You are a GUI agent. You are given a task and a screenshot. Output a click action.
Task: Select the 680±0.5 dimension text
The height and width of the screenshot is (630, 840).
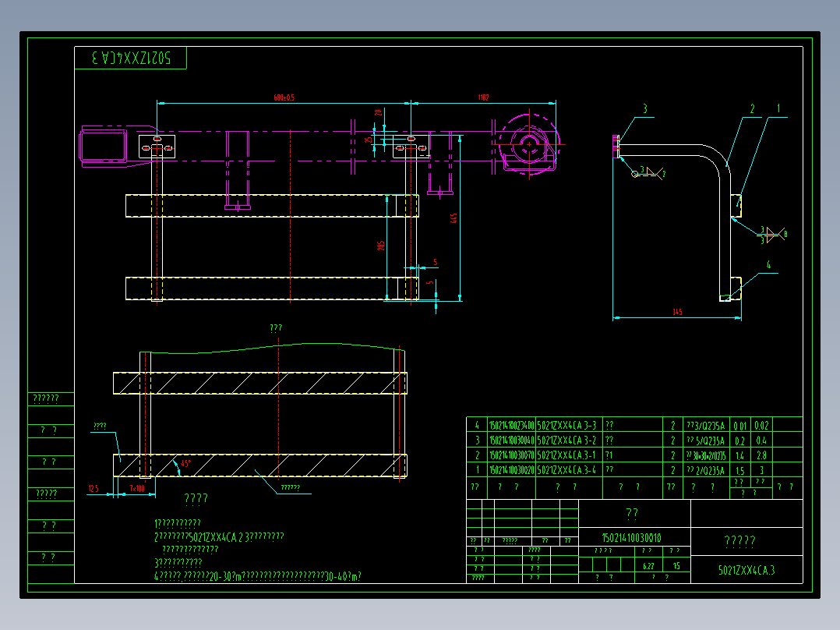coord(284,97)
